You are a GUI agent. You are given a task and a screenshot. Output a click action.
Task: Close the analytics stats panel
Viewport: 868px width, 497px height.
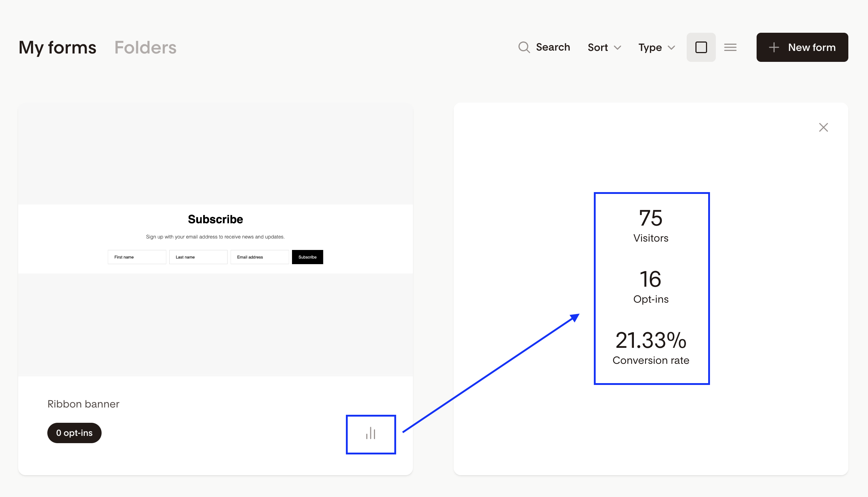click(823, 127)
